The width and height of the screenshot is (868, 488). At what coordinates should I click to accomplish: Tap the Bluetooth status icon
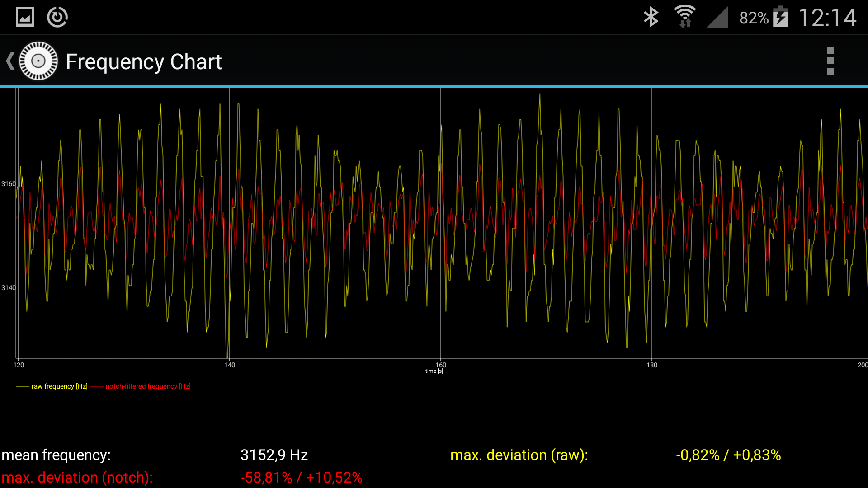tap(651, 18)
